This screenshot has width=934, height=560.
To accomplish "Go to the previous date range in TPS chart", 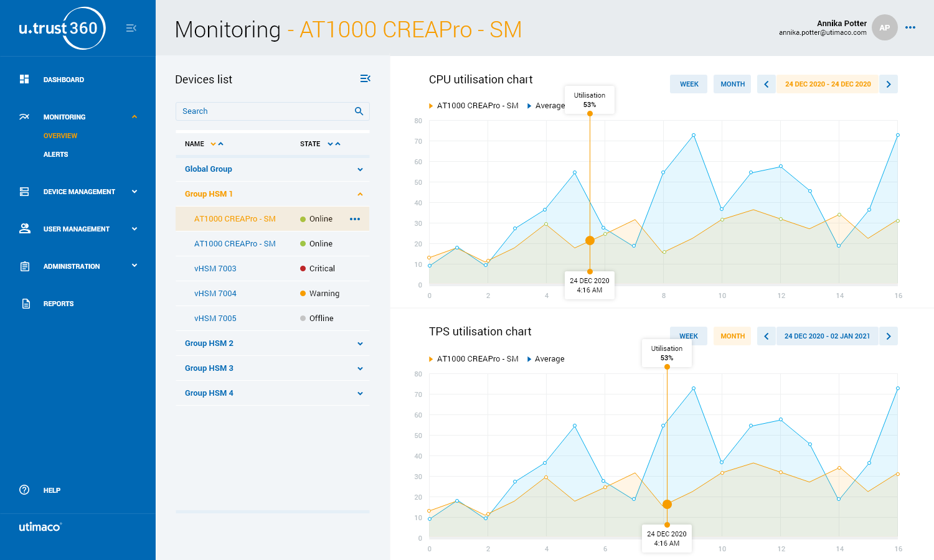I will (x=767, y=336).
